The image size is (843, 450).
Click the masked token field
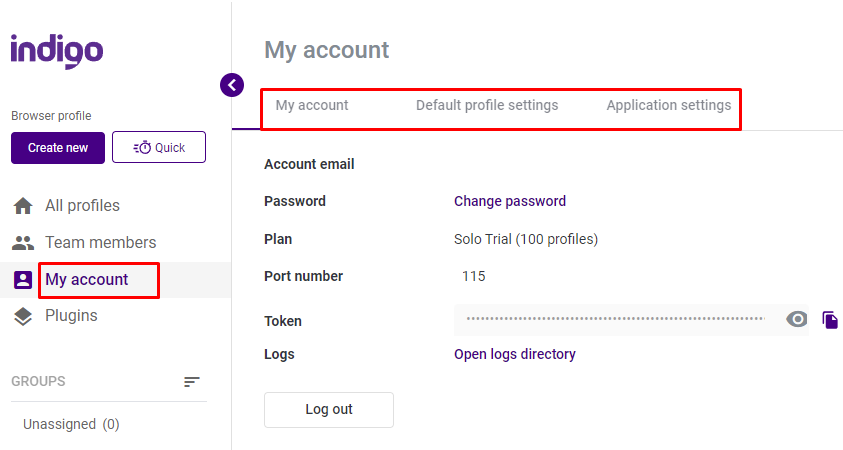pyautogui.click(x=616, y=319)
